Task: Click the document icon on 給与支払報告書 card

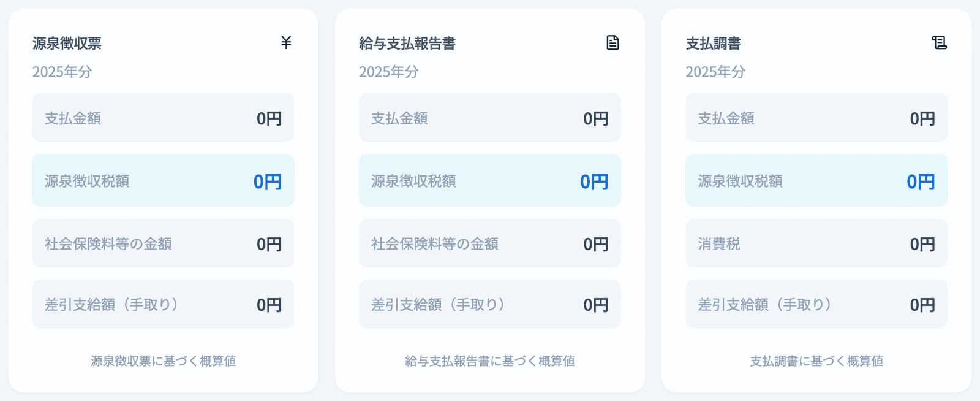Action: pyautogui.click(x=612, y=42)
